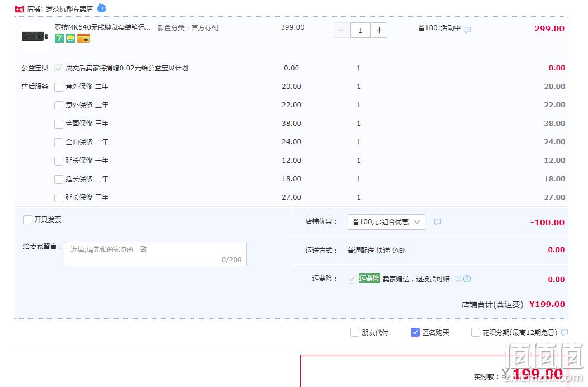
Task: Click the red -100.00 discount amount
Action: 548,223
